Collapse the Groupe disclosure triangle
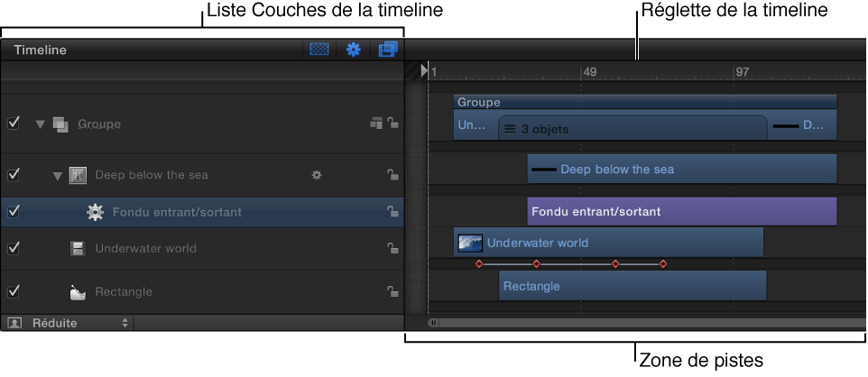 tap(40, 124)
